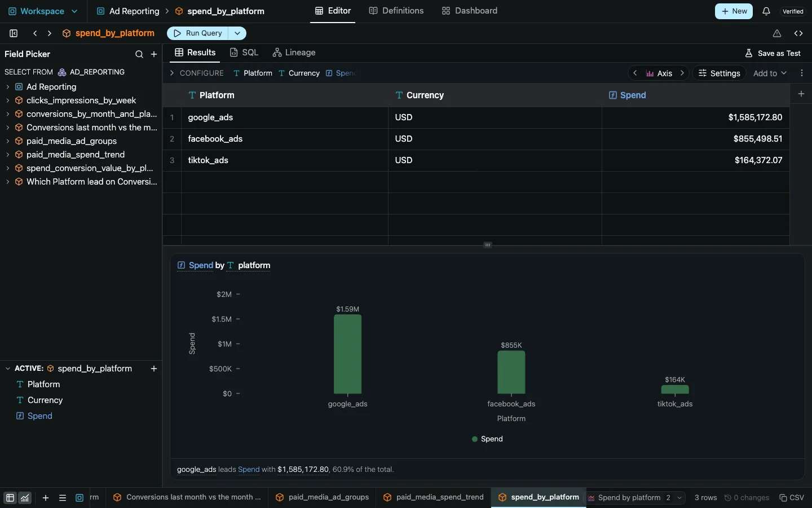Open the Dashboard tab
The height and width of the screenshot is (508, 812).
(469, 11)
